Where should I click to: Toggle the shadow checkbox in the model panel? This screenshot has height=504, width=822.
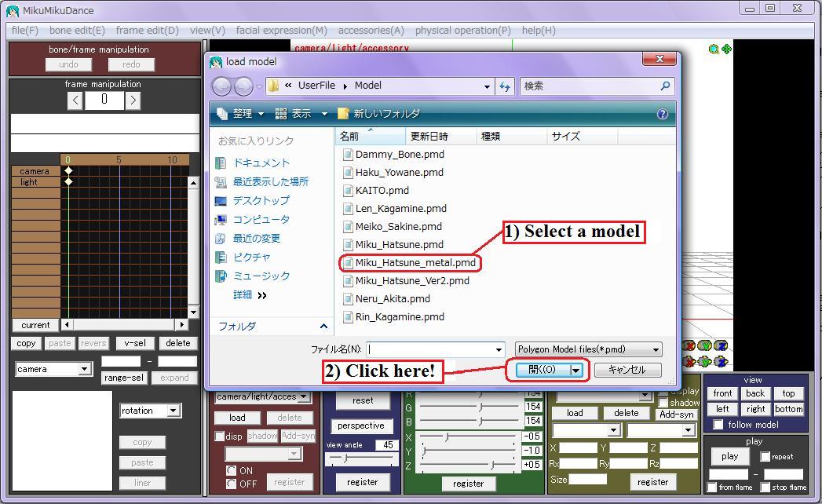click(663, 403)
